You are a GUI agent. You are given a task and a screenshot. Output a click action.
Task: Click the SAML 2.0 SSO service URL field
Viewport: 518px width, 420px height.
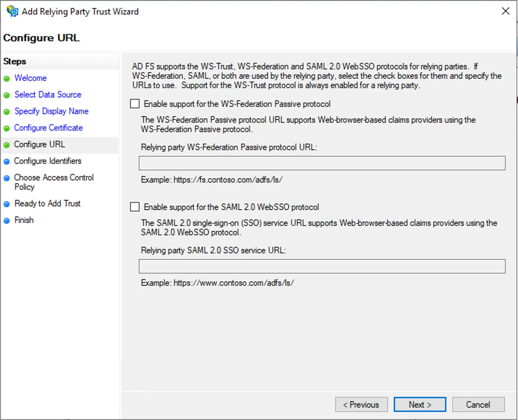[322, 266]
